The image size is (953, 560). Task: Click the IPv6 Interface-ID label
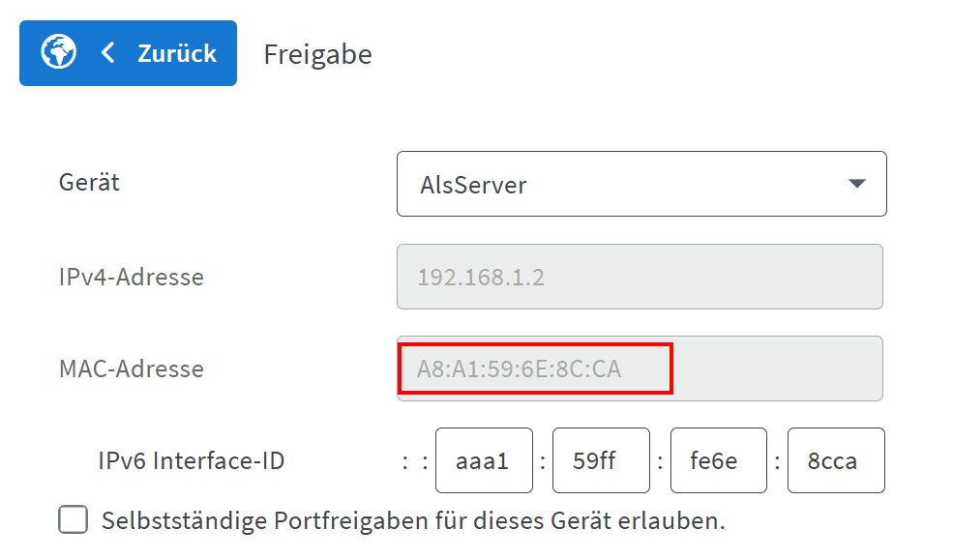tap(192, 460)
